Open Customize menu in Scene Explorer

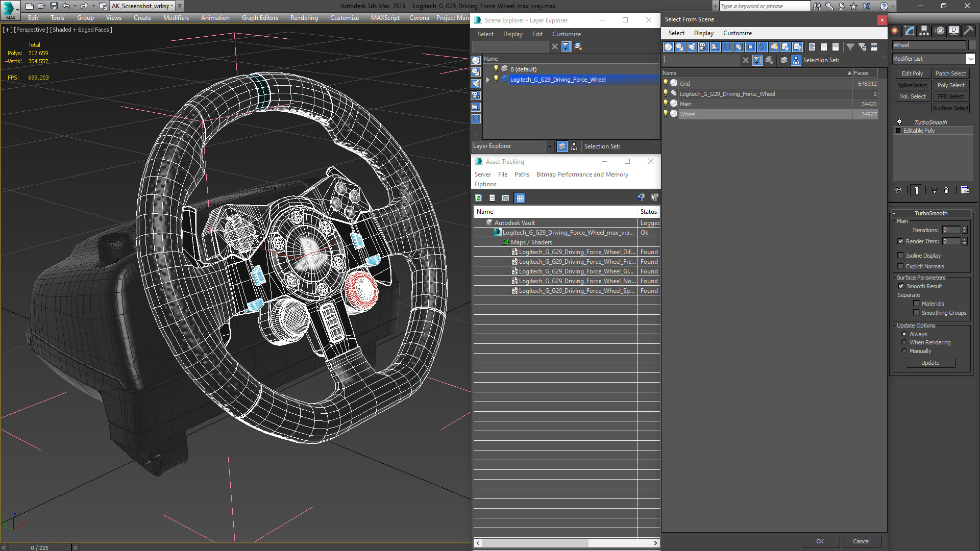pyautogui.click(x=566, y=34)
